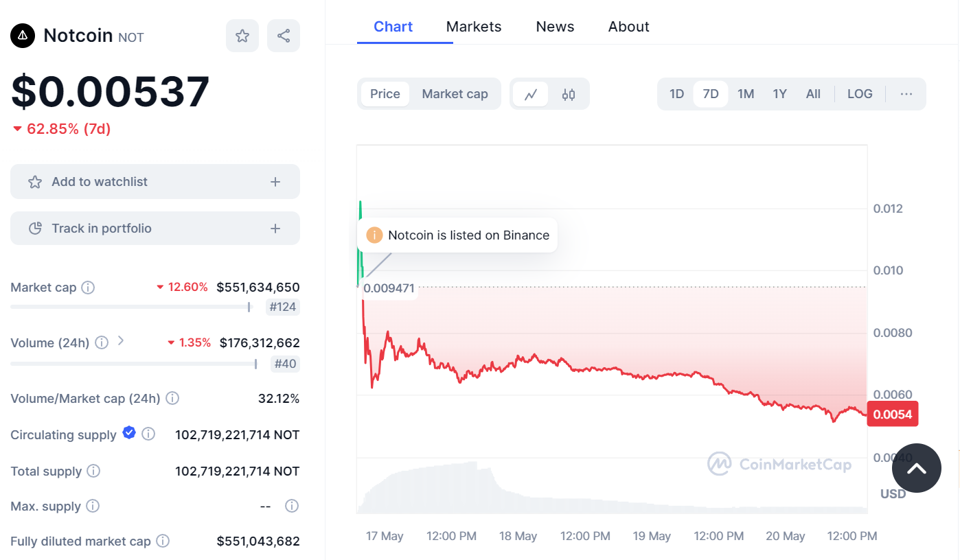Open the Total supply info icon

coord(94,471)
